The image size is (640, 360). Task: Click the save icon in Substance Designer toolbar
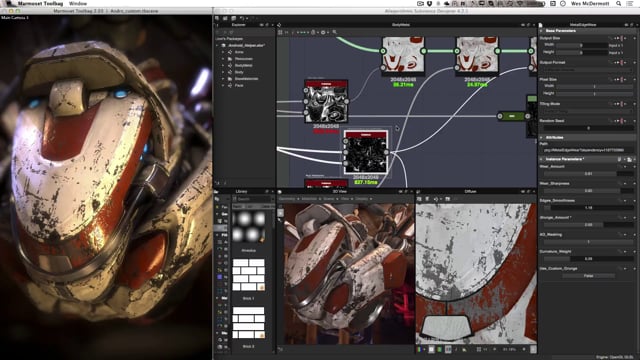(x=233, y=18)
